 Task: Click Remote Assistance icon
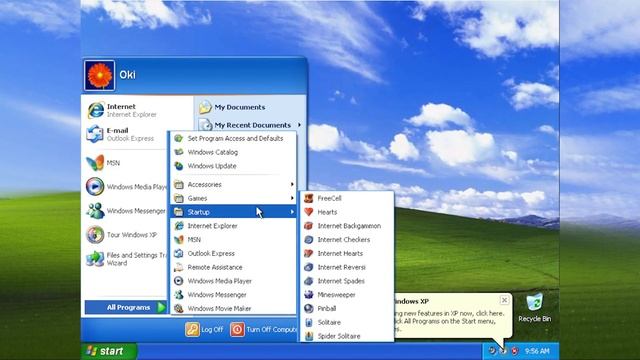pos(178,267)
